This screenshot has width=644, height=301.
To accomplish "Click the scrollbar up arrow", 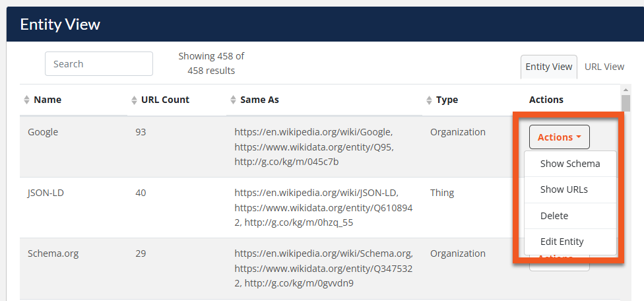I will (626, 90).
